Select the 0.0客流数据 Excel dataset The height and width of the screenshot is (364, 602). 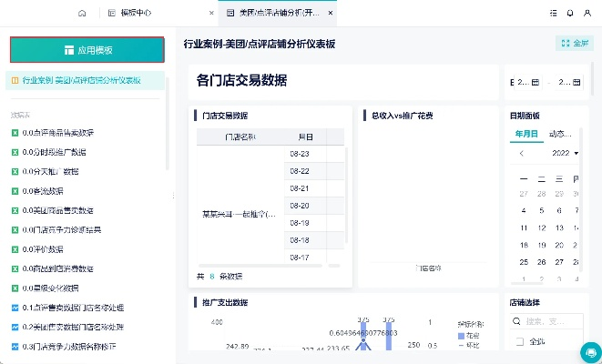click(x=43, y=191)
